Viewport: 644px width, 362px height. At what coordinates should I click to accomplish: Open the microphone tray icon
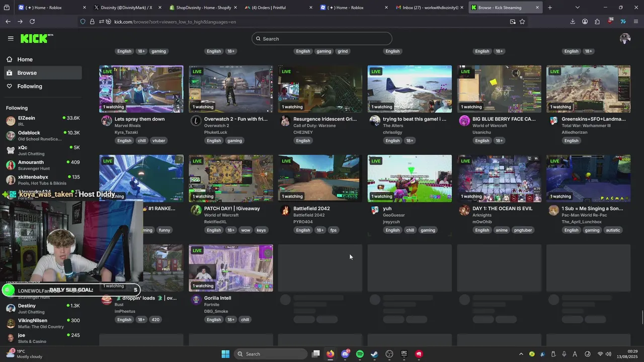(x=564, y=354)
